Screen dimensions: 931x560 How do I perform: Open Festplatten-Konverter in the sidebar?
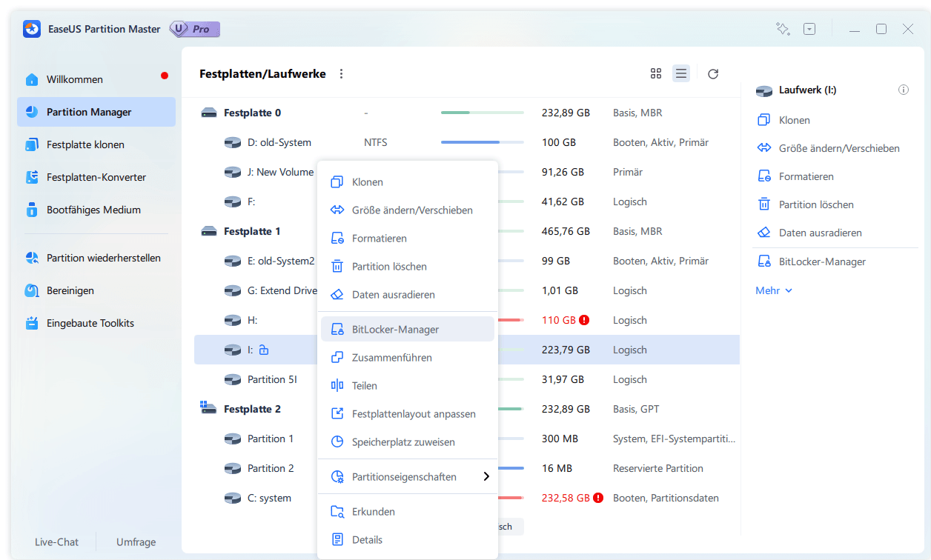(96, 177)
